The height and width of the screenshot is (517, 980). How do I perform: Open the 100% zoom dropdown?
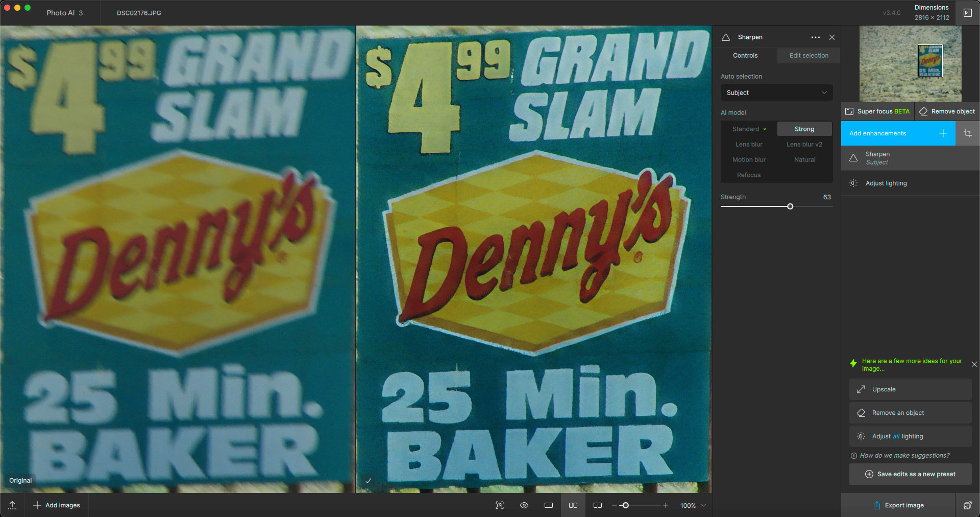point(693,505)
